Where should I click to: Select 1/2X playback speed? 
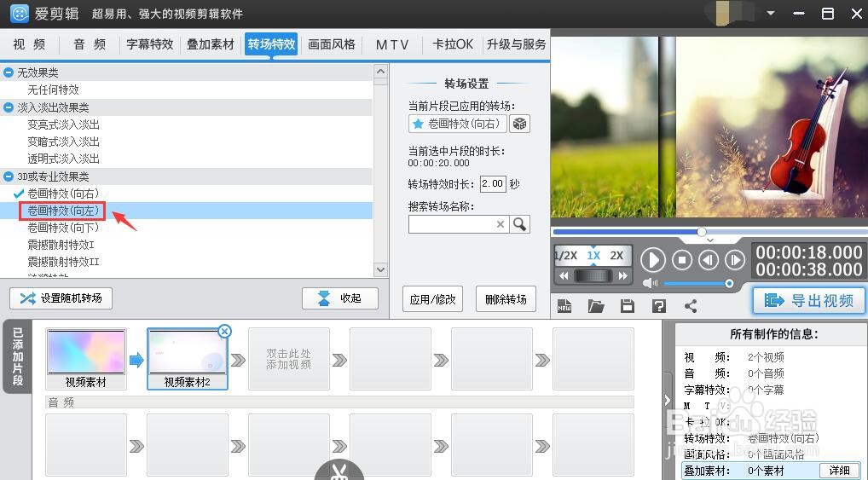coord(566,255)
